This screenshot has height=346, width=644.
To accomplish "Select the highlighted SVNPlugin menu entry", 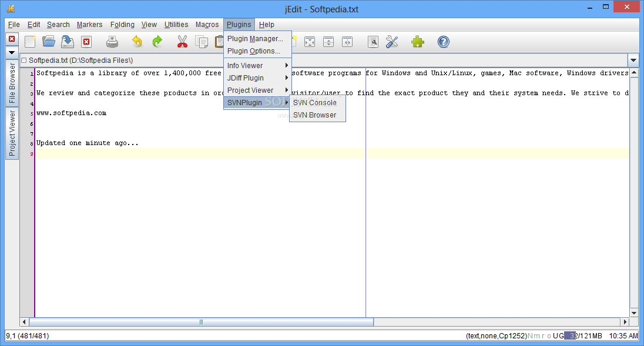I will [x=257, y=103].
